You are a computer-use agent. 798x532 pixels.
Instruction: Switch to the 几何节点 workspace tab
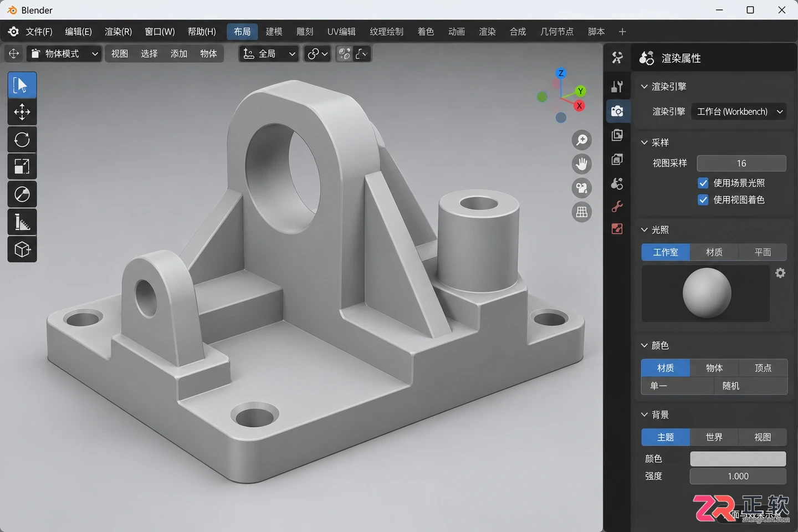coord(557,32)
